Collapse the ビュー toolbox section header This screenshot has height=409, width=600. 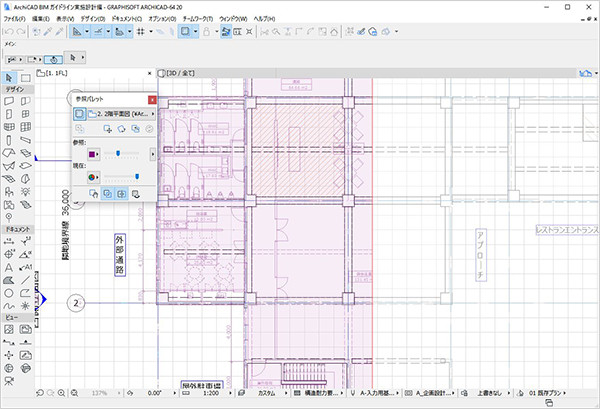[18, 318]
